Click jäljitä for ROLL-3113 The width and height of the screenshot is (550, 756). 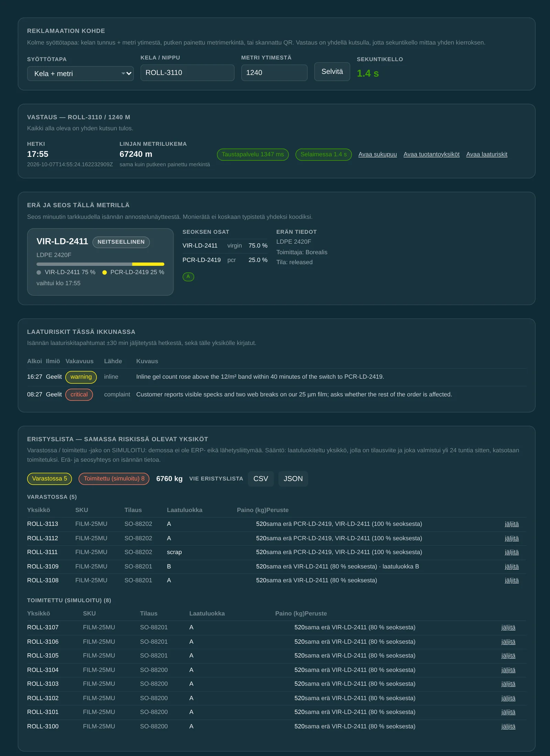tap(511, 524)
